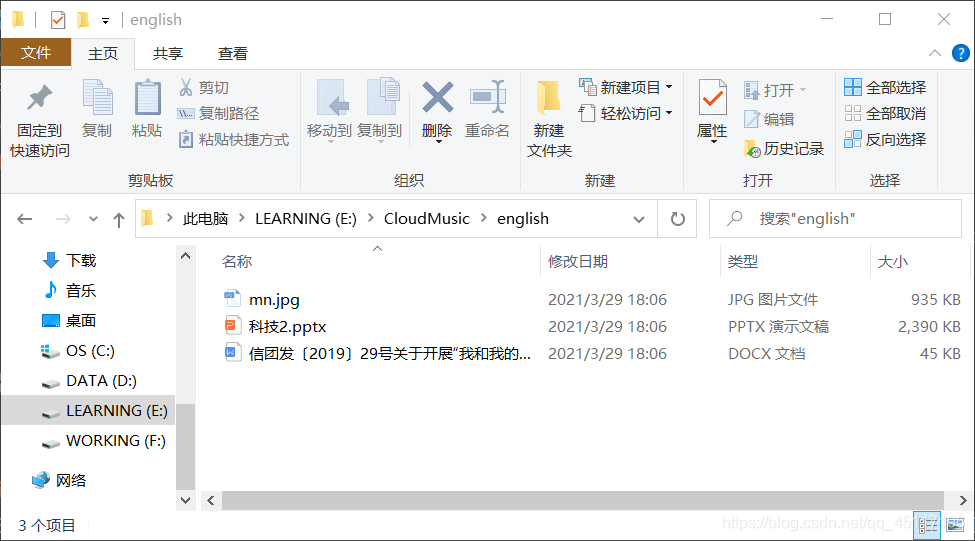This screenshot has width=975, height=541.
Task: Navigate to 此电脑 in address bar
Action: [205, 219]
